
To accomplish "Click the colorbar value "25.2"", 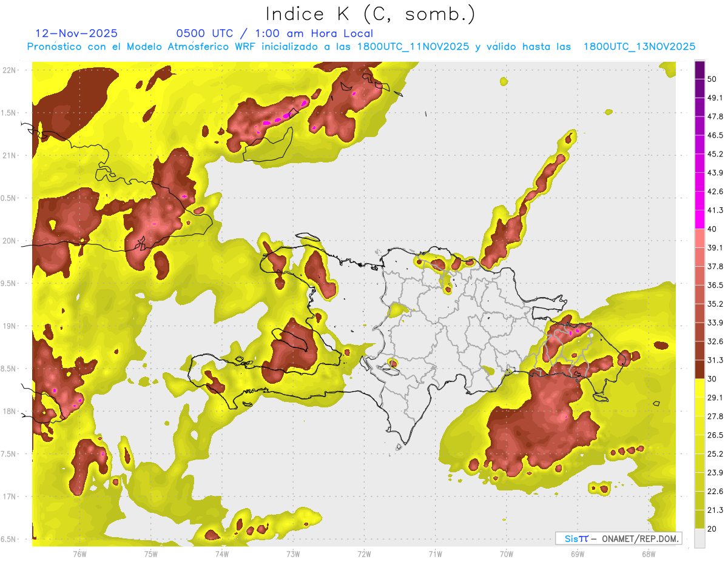I will pyautogui.click(x=715, y=453).
